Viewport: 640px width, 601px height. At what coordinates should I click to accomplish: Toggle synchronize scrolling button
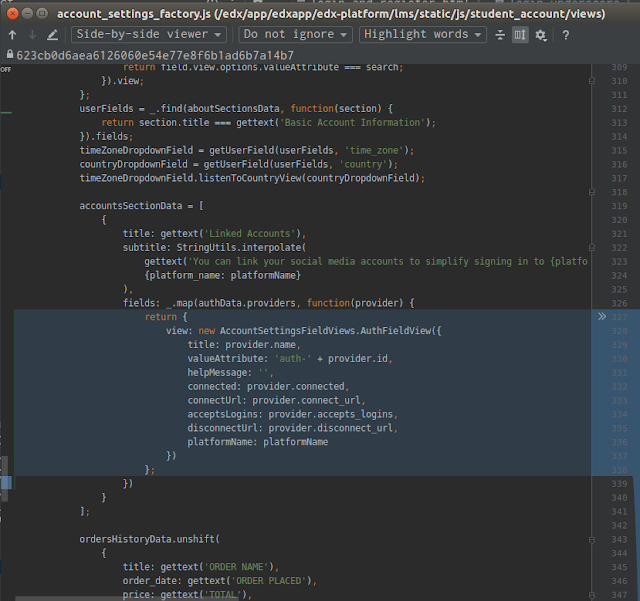[520, 35]
